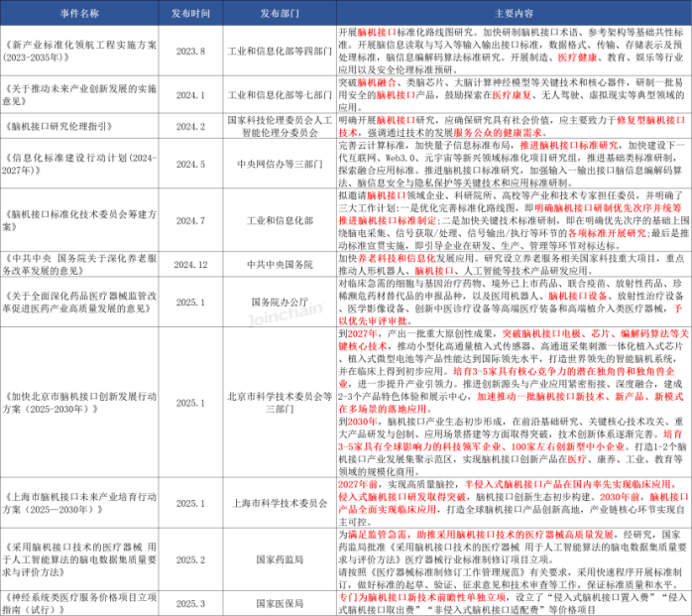Click content starting 完善云计算标准
This screenshot has width=692, height=616.
pos(514,164)
